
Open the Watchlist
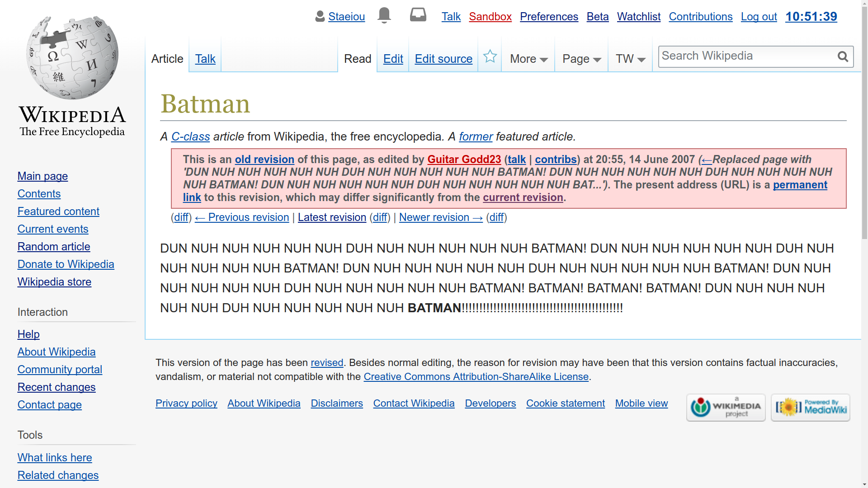638,17
